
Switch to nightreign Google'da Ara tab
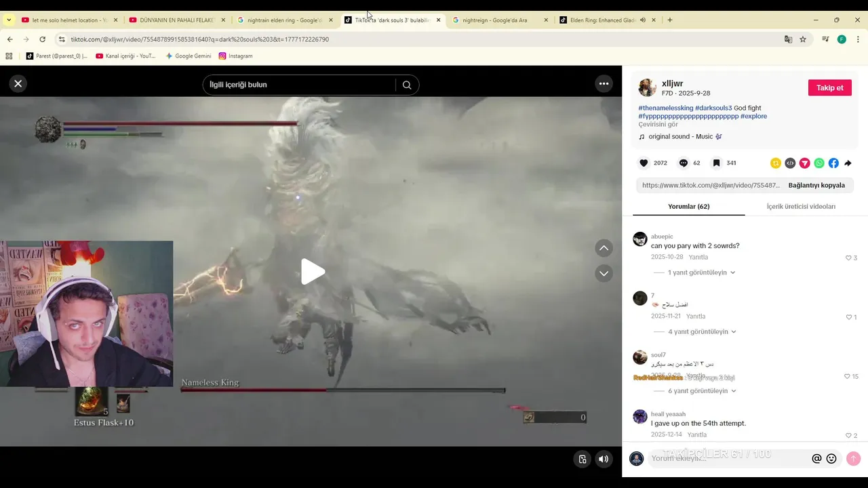(500, 20)
